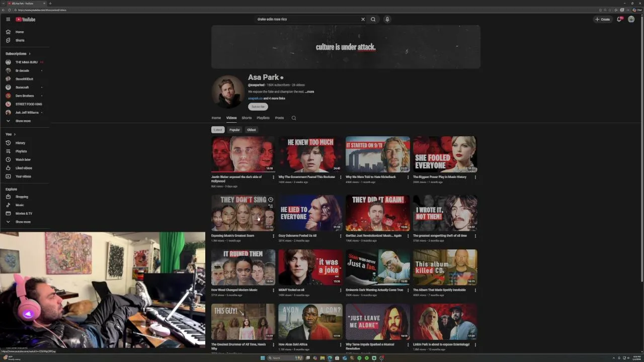644x362 pixels.
Task: Open the YouTube hamburger guide menu
Action: pyautogui.click(x=8, y=19)
